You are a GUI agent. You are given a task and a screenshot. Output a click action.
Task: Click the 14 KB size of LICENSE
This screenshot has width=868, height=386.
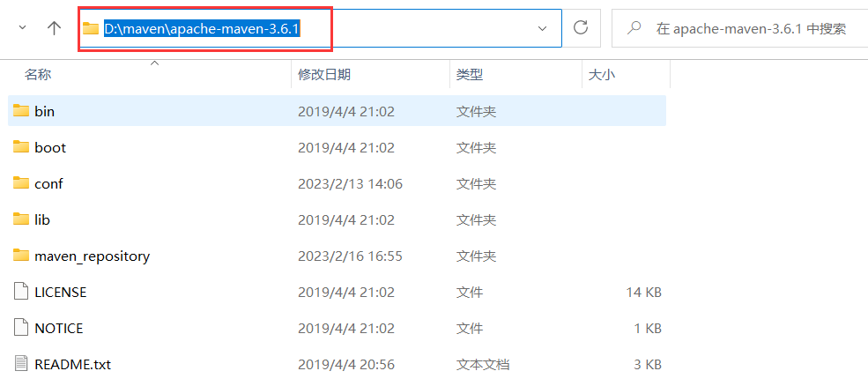coord(644,292)
